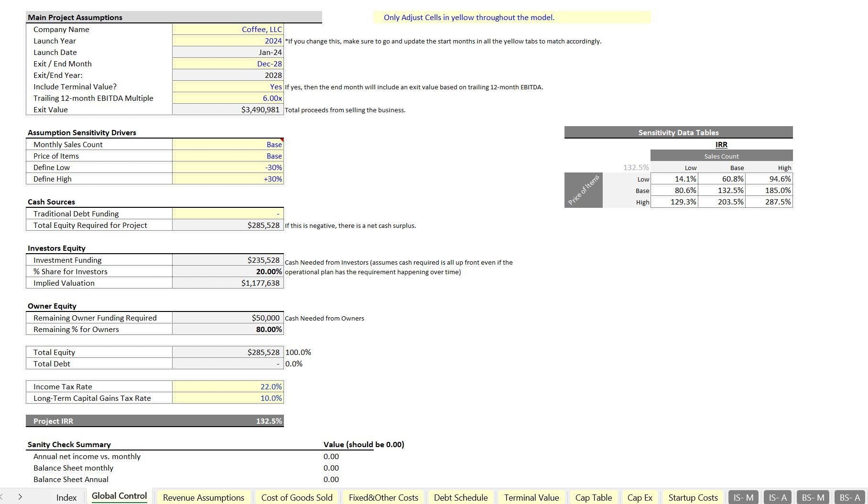Click IRR value 14.1% in sensitivity table

(x=674, y=179)
